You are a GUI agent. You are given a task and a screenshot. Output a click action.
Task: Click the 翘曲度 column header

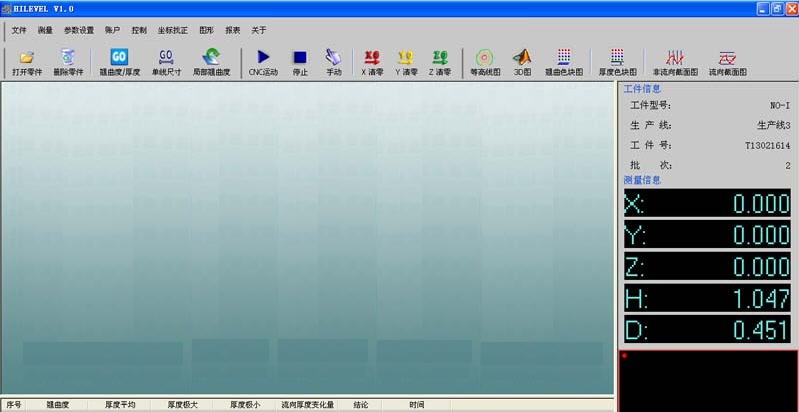click(58, 405)
